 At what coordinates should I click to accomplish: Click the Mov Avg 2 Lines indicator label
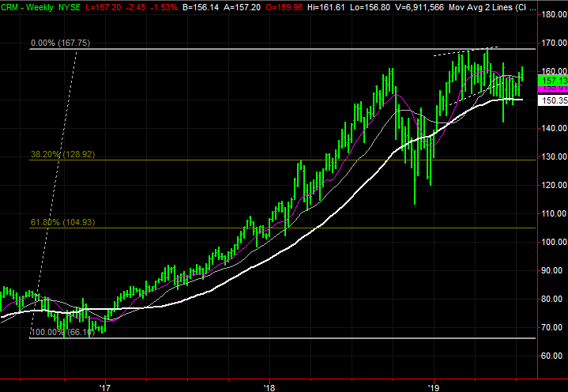(x=493, y=7)
